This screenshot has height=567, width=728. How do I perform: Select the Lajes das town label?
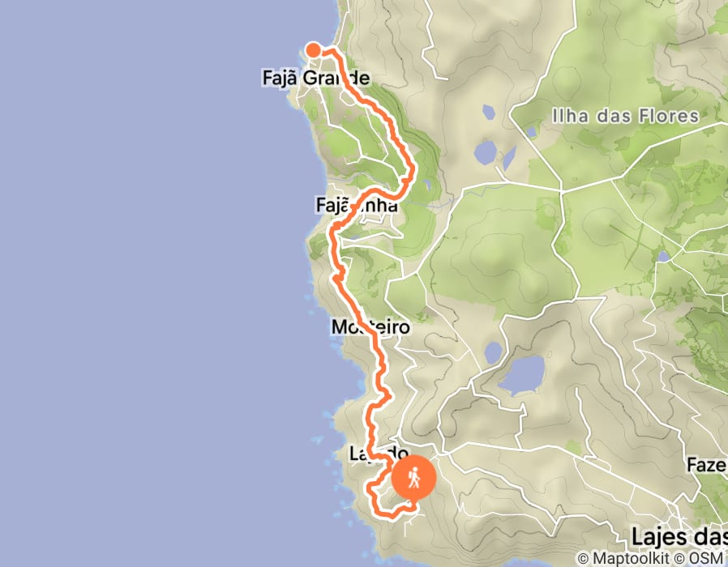click(x=679, y=537)
